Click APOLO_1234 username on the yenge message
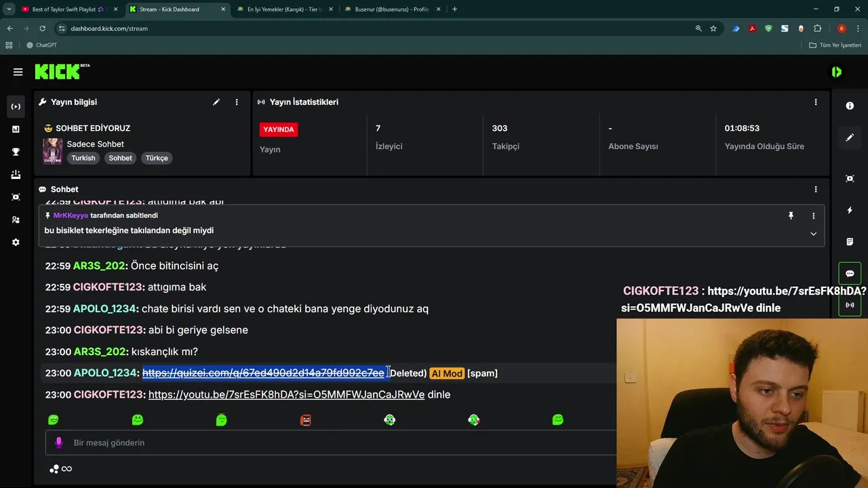This screenshot has height=488, width=868. (x=105, y=308)
